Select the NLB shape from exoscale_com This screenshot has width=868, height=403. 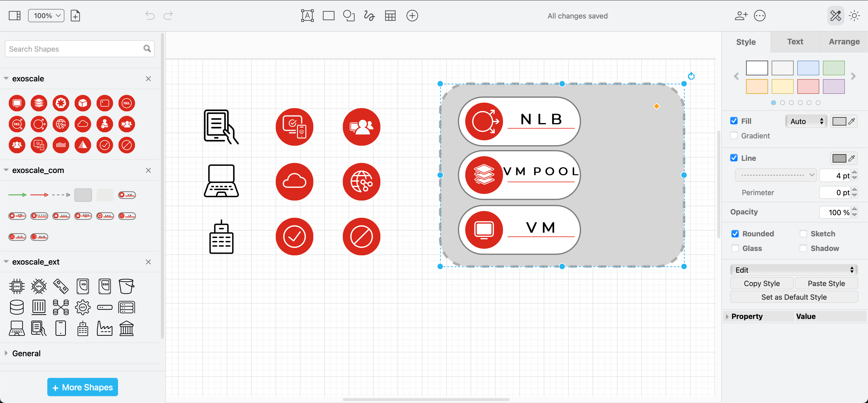point(39,237)
